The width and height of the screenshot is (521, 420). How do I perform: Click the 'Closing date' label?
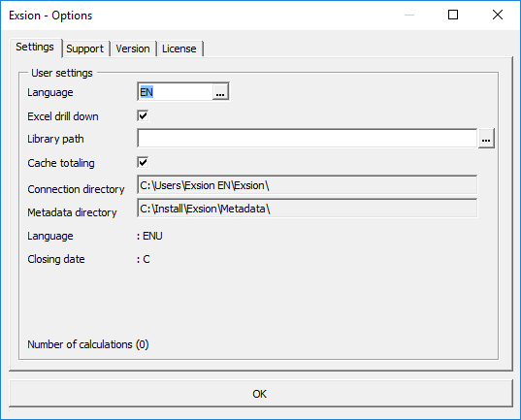coord(56,259)
